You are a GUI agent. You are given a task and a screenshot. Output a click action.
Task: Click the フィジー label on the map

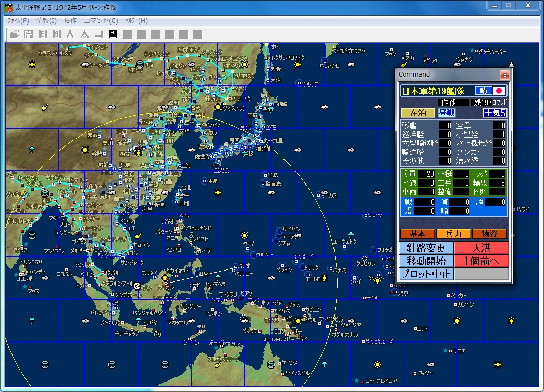[426, 373]
